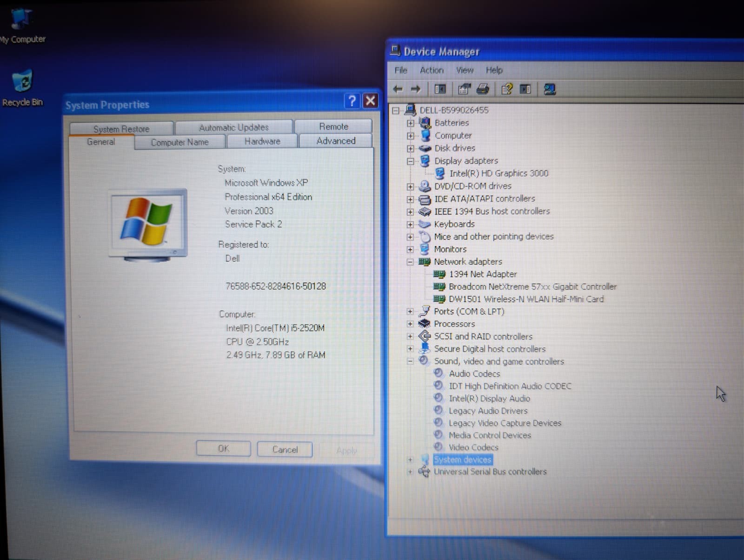Click the SCSI and RAID controllers icon

pyautogui.click(x=424, y=336)
